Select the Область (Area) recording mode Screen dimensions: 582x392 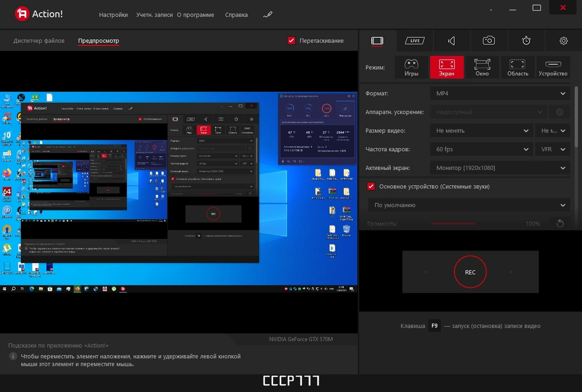point(517,67)
